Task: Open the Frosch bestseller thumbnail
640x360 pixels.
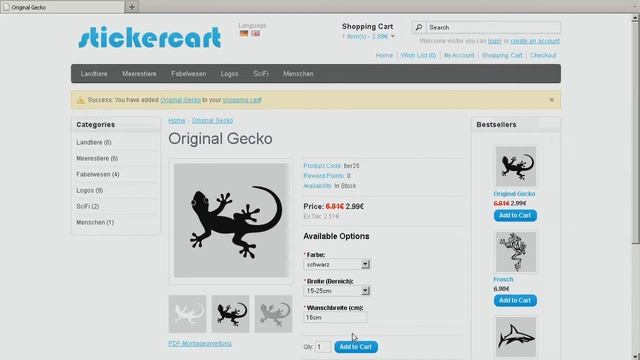Action: point(516,252)
